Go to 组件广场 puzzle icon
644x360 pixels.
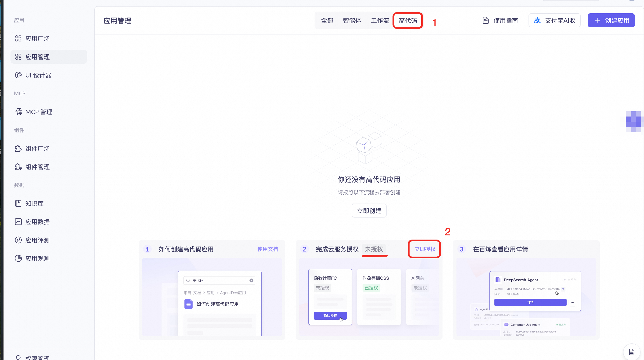(x=18, y=148)
